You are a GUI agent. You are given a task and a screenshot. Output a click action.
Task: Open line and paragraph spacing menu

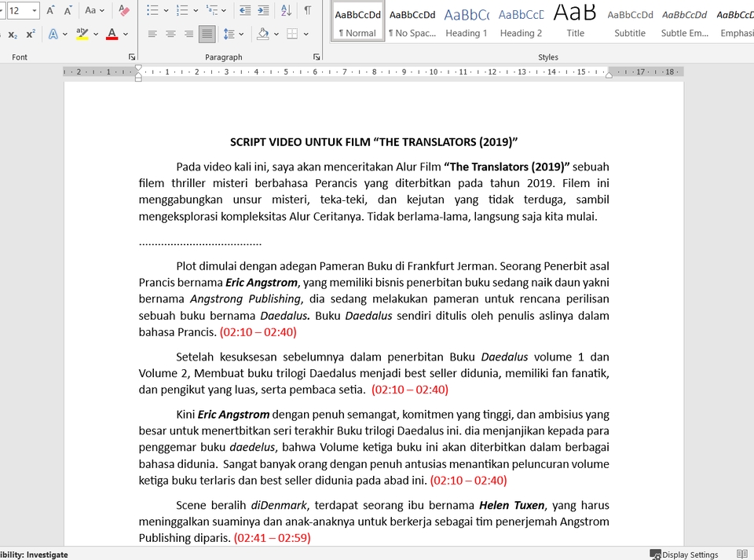tap(233, 34)
